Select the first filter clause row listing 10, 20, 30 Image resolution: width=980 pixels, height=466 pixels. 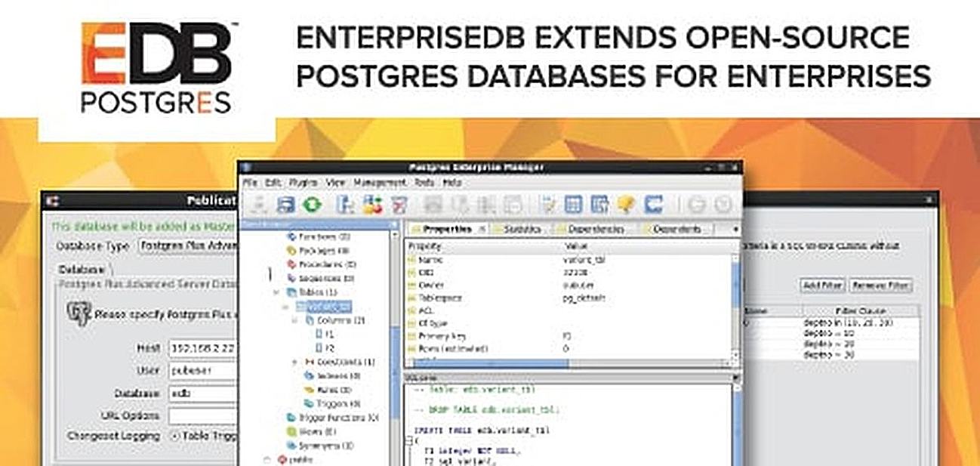[x=831, y=322]
